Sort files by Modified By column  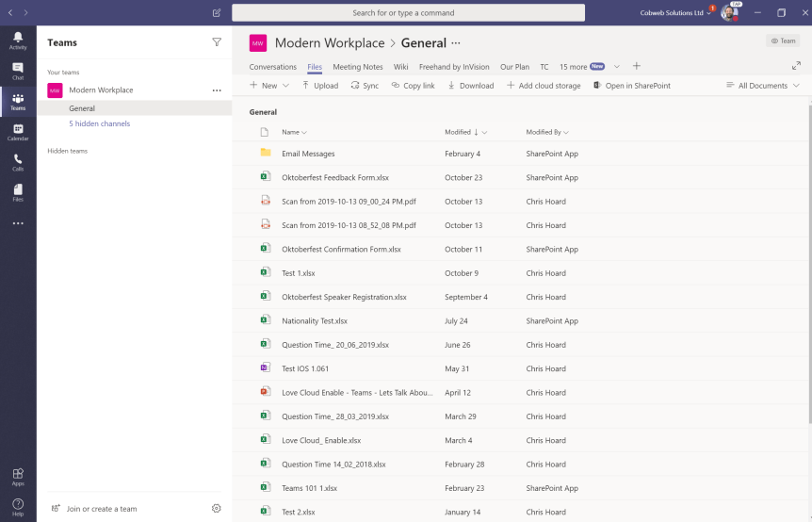click(546, 132)
